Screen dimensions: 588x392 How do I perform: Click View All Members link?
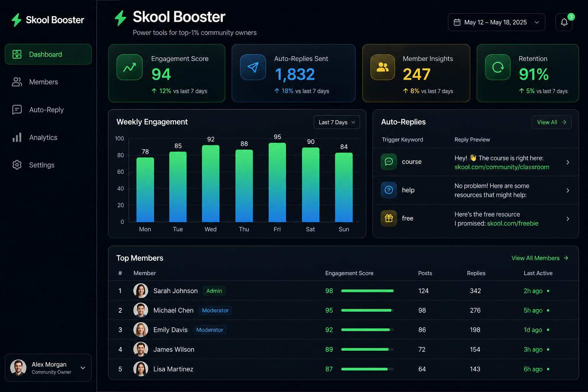(x=540, y=258)
